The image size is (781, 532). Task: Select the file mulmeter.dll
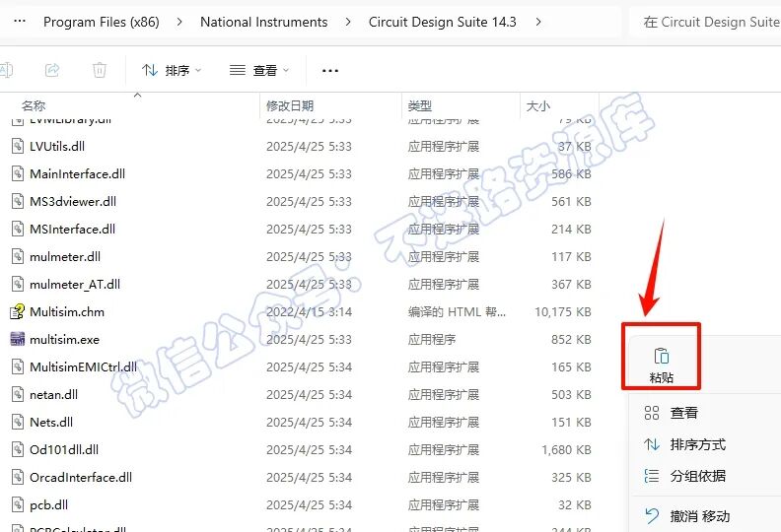point(65,257)
